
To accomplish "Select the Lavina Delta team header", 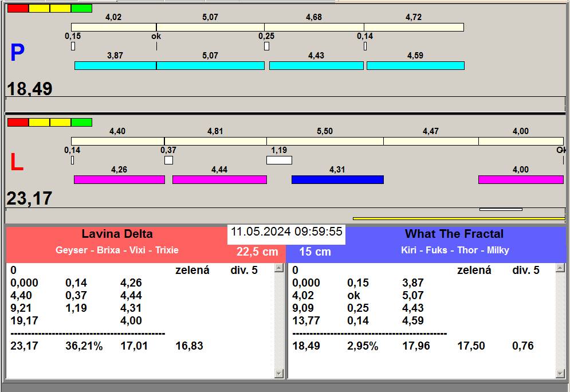I will 117,234.
